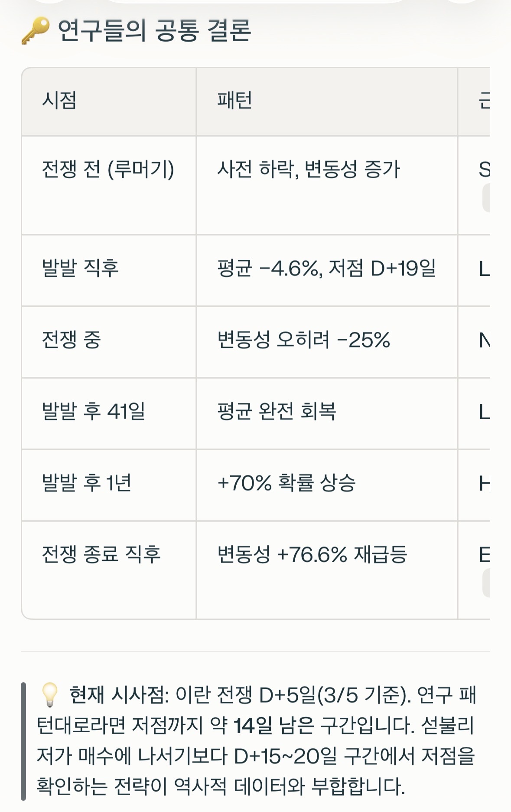Screen dimensions: 511x812
Task: Click the "변동성 오히려 −25%" cell
Action: pyautogui.click(x=303, y=340)
